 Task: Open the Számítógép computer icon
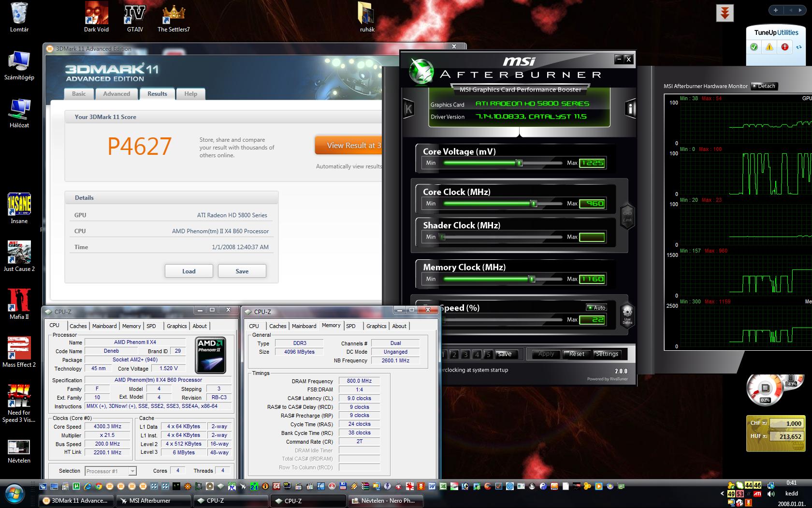pyautogui.click(x=19, y=65)
